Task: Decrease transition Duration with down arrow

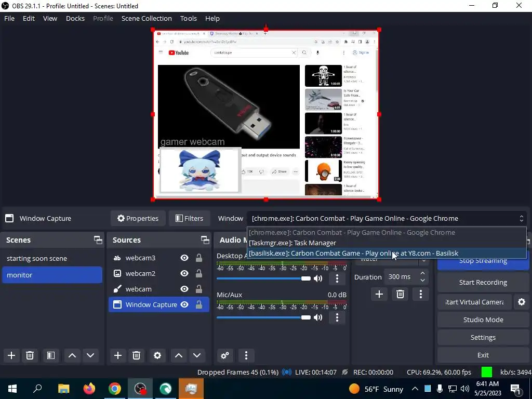Action: 422,280
